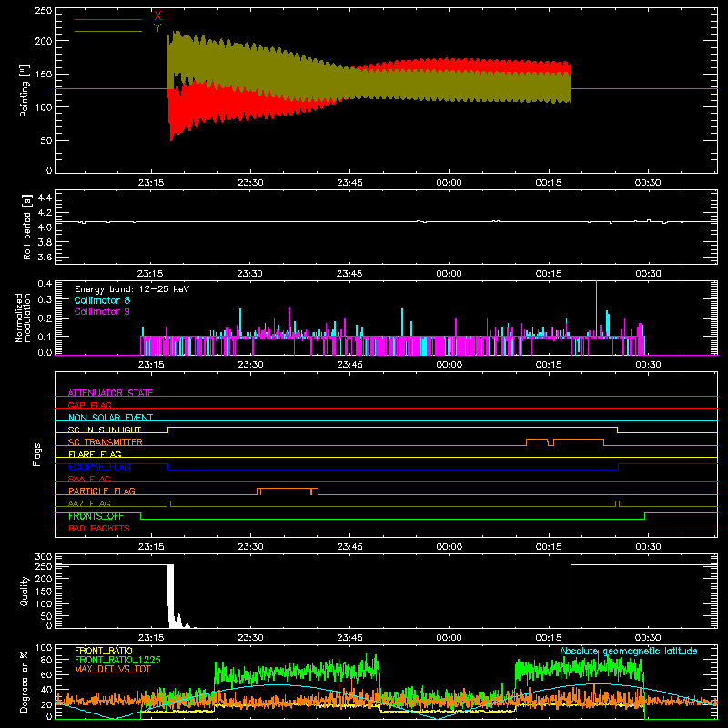Click the GAP_FLAG label

89,405
